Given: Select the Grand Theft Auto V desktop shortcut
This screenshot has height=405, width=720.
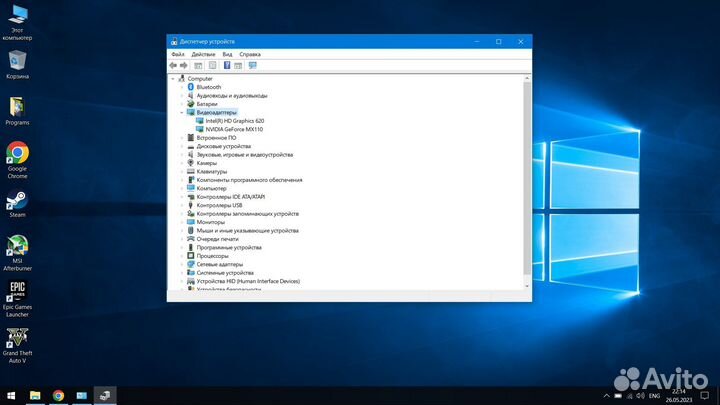Looking at the screenshot, I should (x=17, y=345).
